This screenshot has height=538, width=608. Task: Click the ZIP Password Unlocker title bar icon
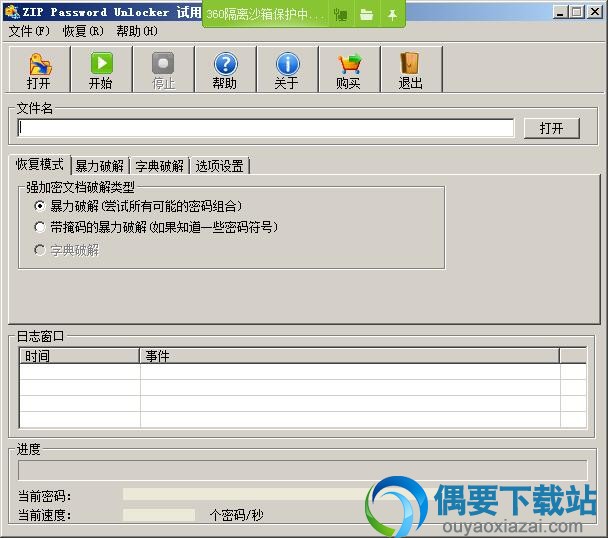click(12, 12)
